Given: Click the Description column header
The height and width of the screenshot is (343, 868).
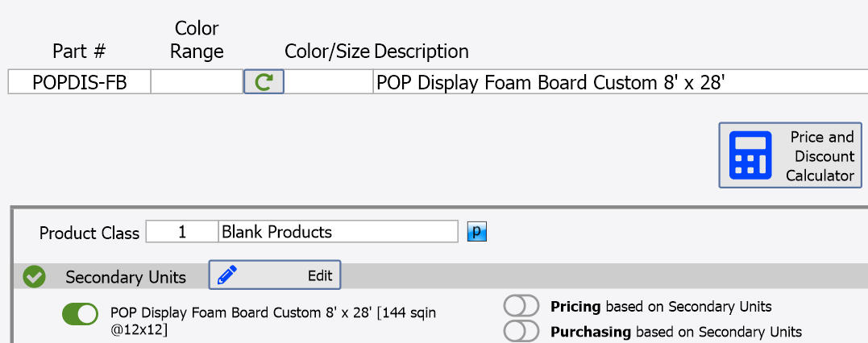Looking at the screenshot, I should coord(422,51).
